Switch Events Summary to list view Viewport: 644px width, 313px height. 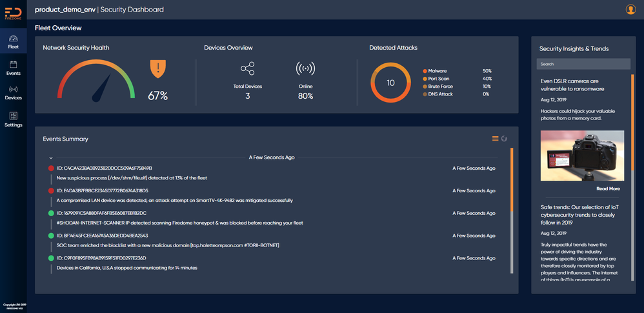(x=496, y=139)
